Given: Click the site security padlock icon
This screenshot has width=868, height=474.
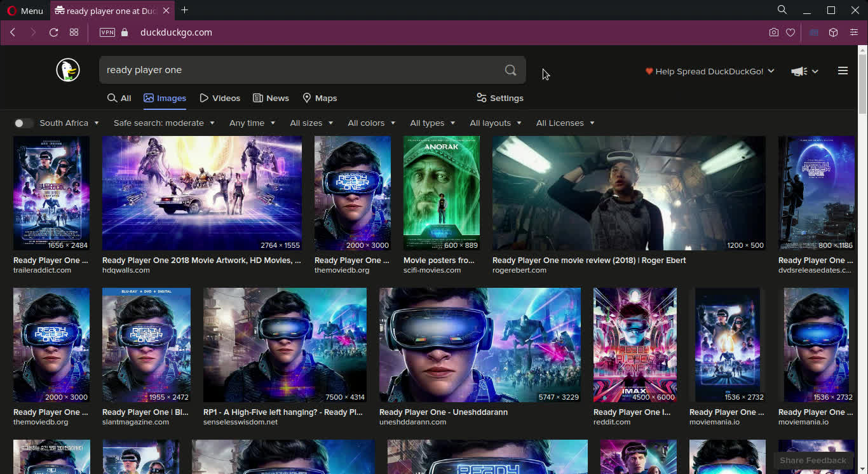Looking at the screenshot, I should (124, 32).
